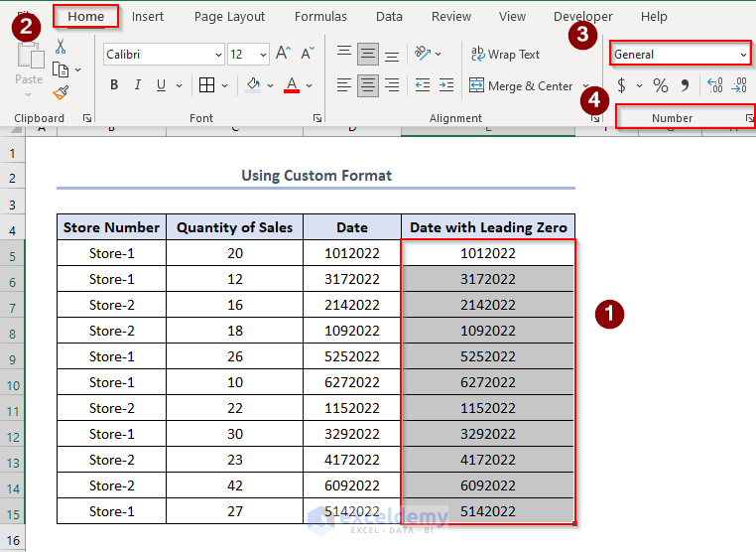The height and width of the screenshot is (552, 756).
Task: Open the Calibri font name dropdown
Action: 217,55
